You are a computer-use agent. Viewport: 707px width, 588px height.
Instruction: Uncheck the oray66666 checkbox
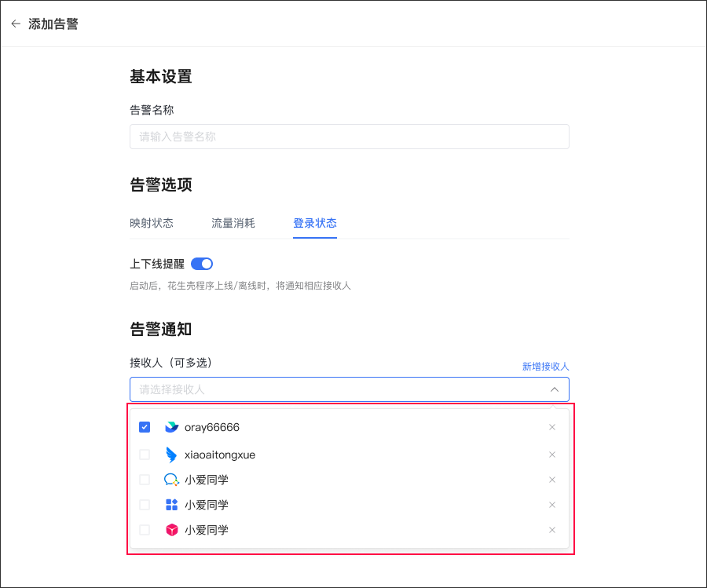pyautogui.click(x=145, y=427)
